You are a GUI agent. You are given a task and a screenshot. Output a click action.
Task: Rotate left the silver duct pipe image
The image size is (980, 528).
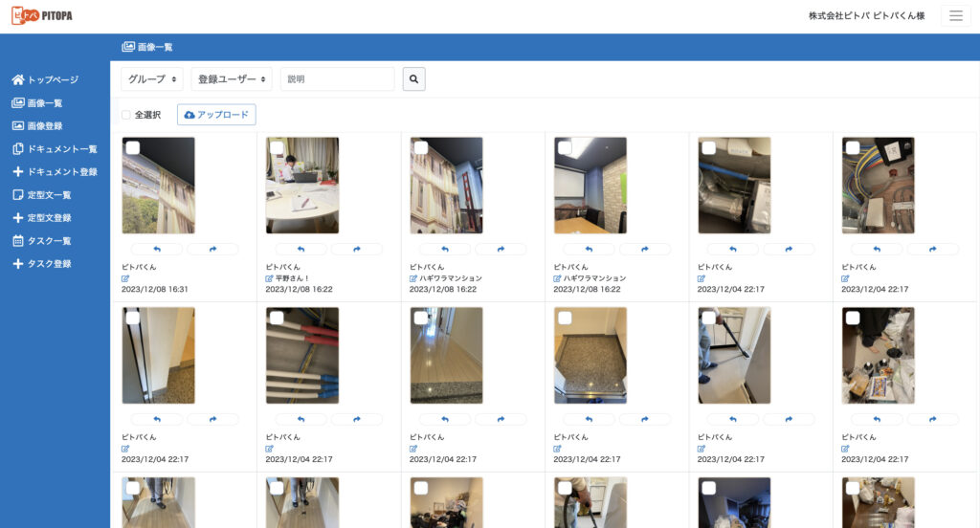tap(732, 250)
